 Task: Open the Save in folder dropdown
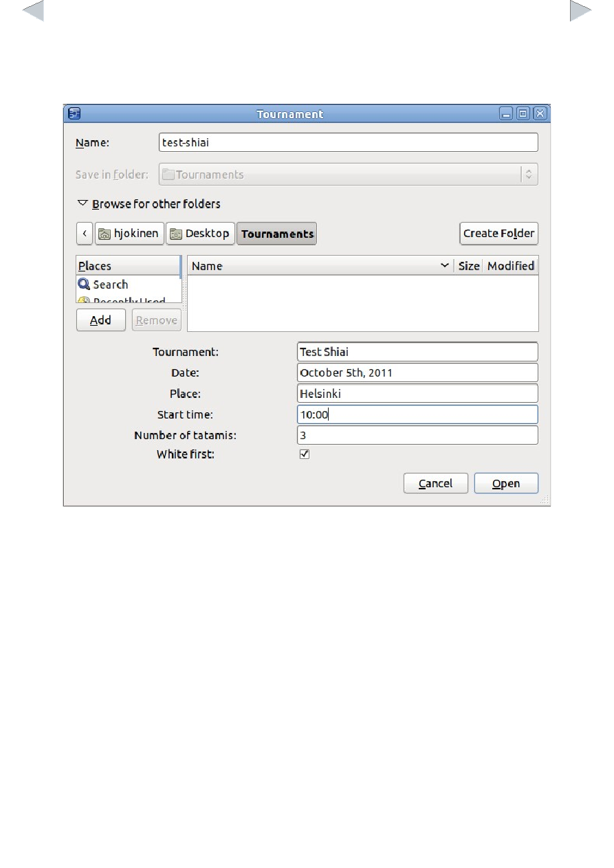point(349,175)
